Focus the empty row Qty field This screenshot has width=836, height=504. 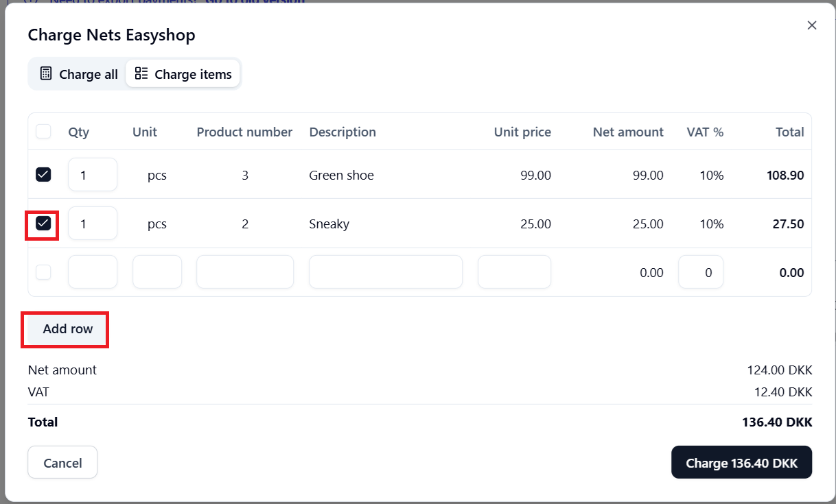tap(93, 272)
